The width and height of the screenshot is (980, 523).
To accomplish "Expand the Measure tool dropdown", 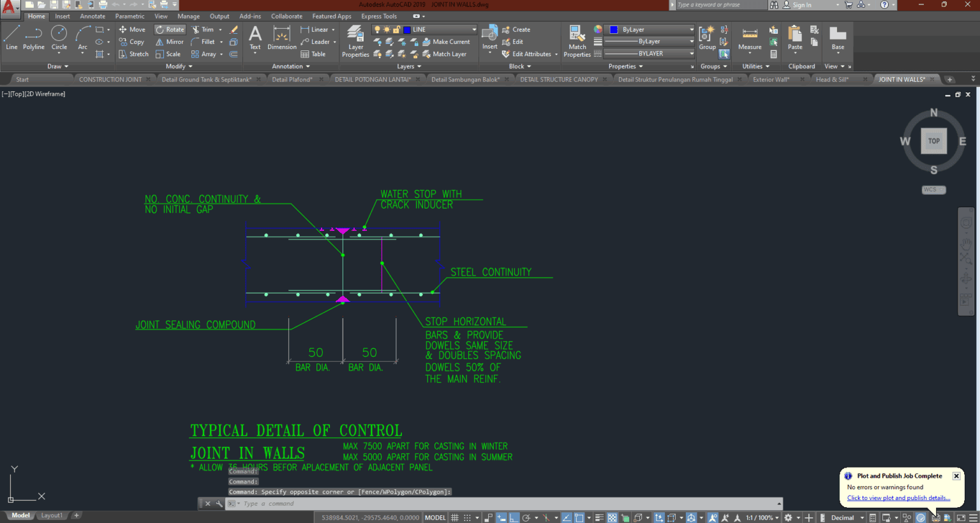I will click(x=750, y=53).
